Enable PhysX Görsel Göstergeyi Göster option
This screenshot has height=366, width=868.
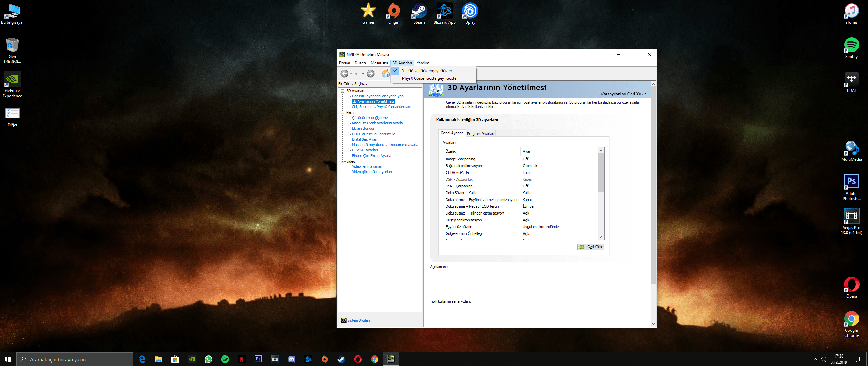(430, 78)
